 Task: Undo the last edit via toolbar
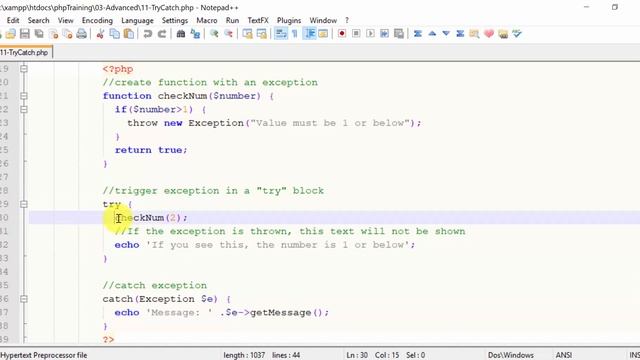147,34
